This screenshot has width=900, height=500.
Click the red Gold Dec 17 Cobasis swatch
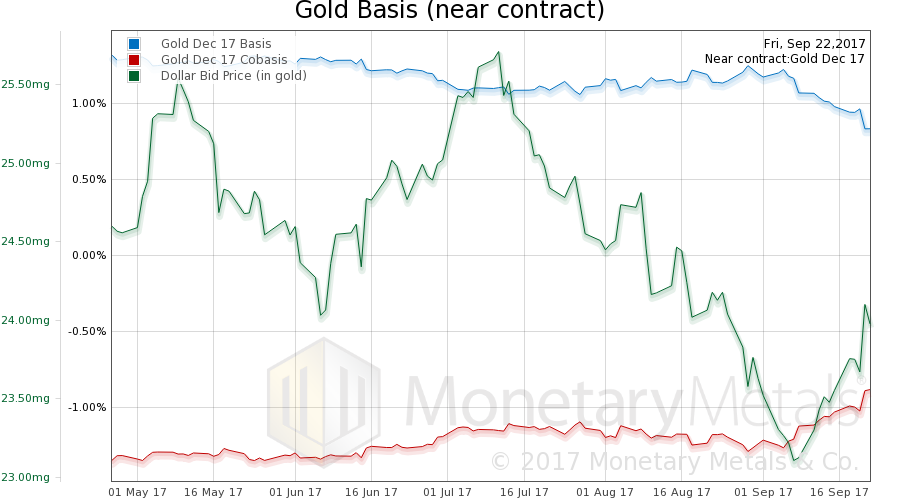coord(134,60)
